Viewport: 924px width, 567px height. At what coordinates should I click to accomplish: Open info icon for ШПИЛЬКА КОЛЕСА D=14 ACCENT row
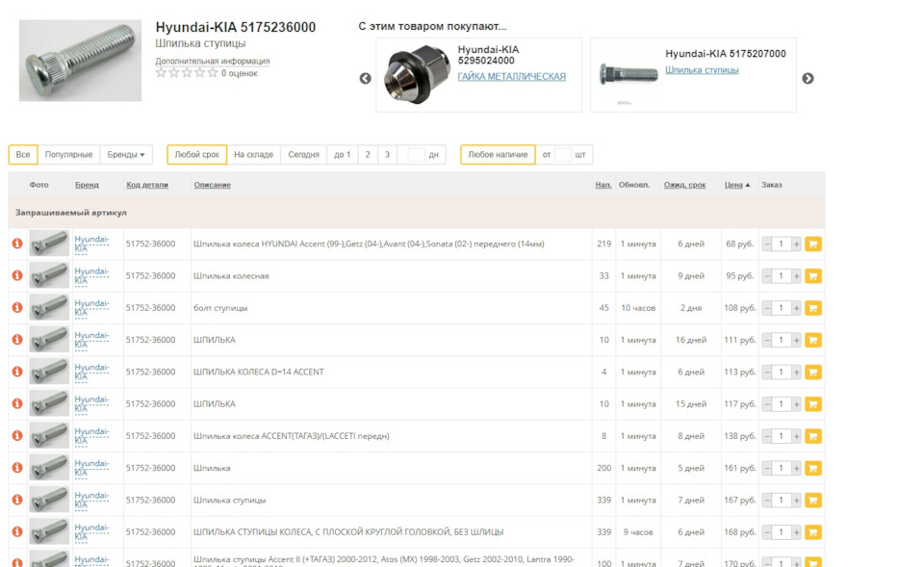click(x=17, y=372)
